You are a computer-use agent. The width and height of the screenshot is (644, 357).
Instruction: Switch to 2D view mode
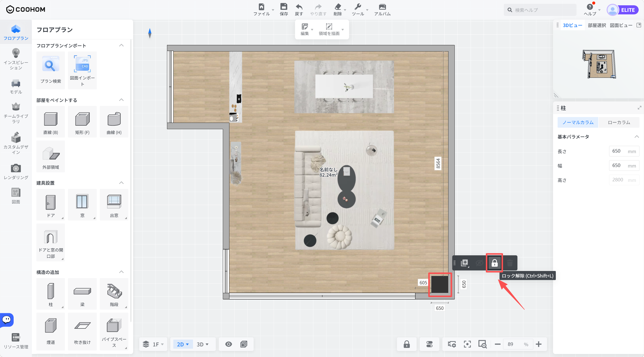183,344
